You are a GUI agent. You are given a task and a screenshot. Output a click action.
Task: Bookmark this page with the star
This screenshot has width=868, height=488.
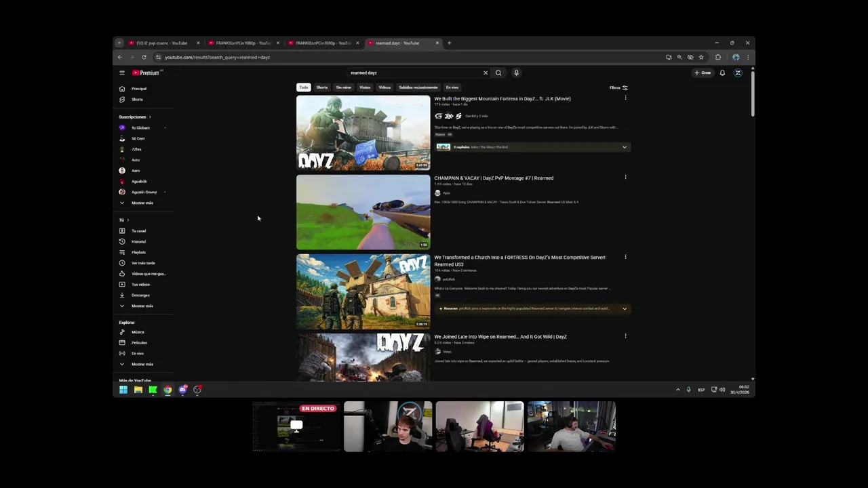click(x=701, y=57)
